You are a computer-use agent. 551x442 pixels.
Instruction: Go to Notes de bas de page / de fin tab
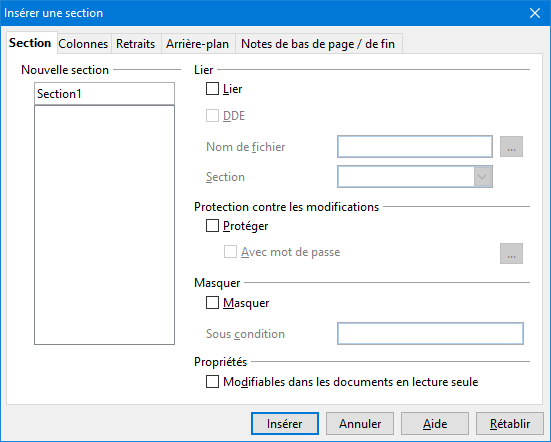318,44
